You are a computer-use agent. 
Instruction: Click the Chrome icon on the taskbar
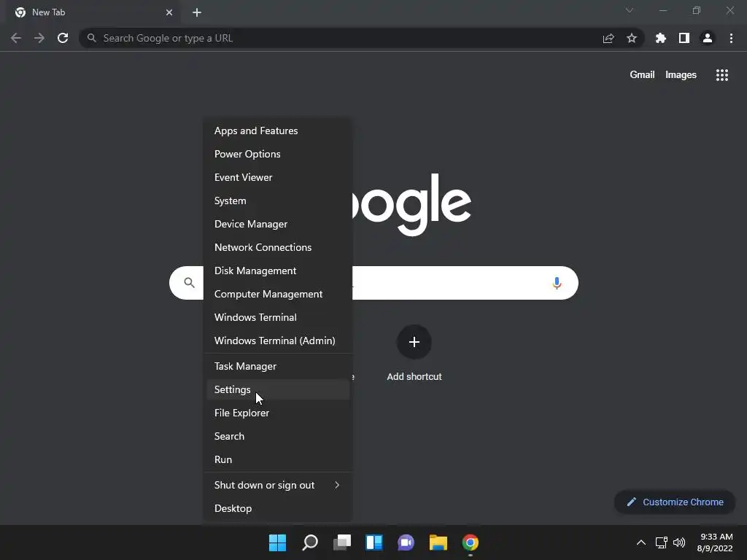[x=471, y=542]
